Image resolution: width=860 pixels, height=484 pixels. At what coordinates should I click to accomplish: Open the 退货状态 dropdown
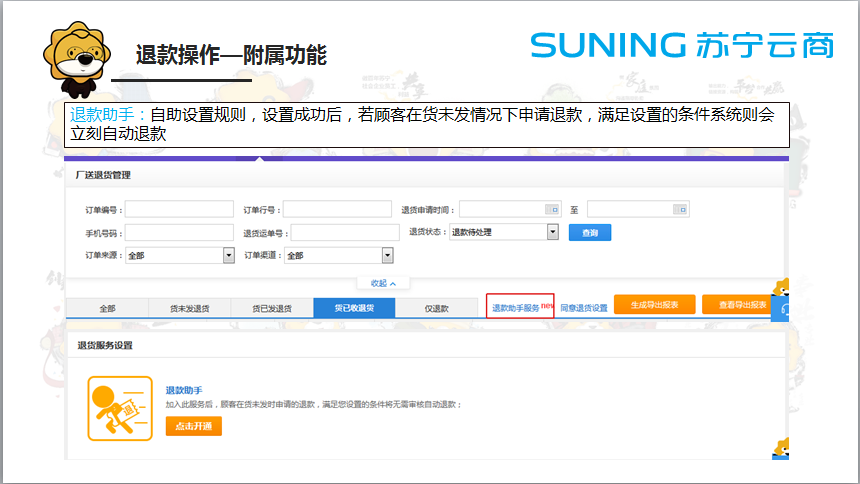[503, 232]
